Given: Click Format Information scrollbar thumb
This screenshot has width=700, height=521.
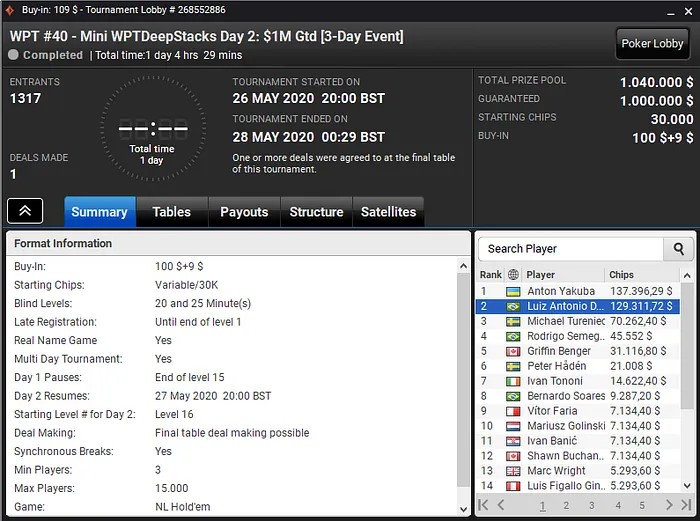Looking at the screenshot, I should [463, 379].
